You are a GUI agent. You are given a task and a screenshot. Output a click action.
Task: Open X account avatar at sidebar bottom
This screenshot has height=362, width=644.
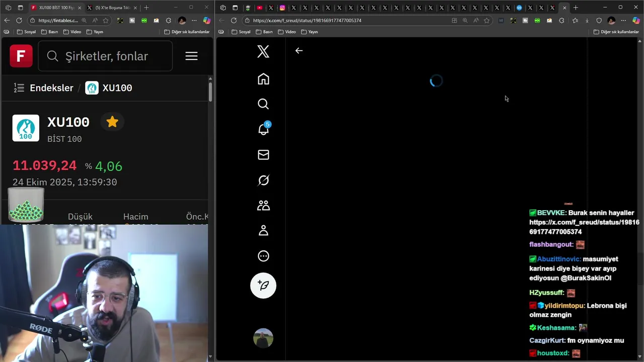pyautogui.click(x=263, y=338)
